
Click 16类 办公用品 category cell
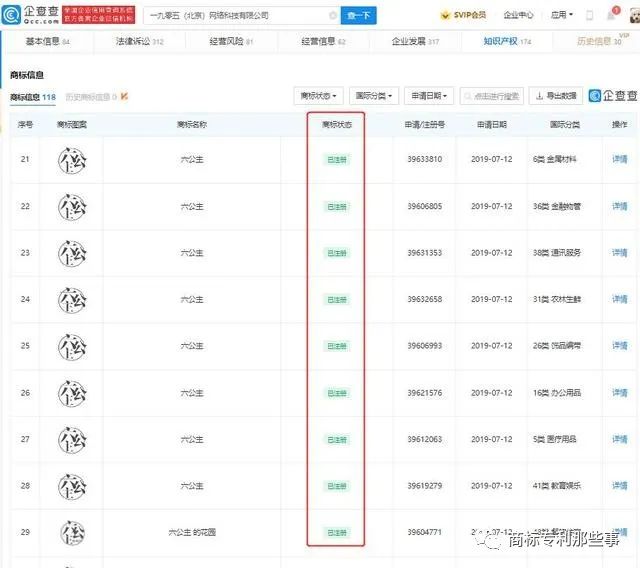coord(557,393)
